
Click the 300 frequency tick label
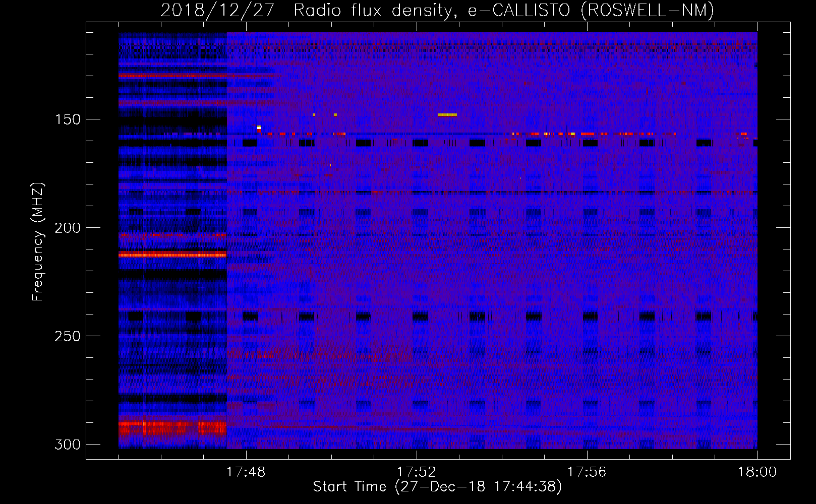68,445
